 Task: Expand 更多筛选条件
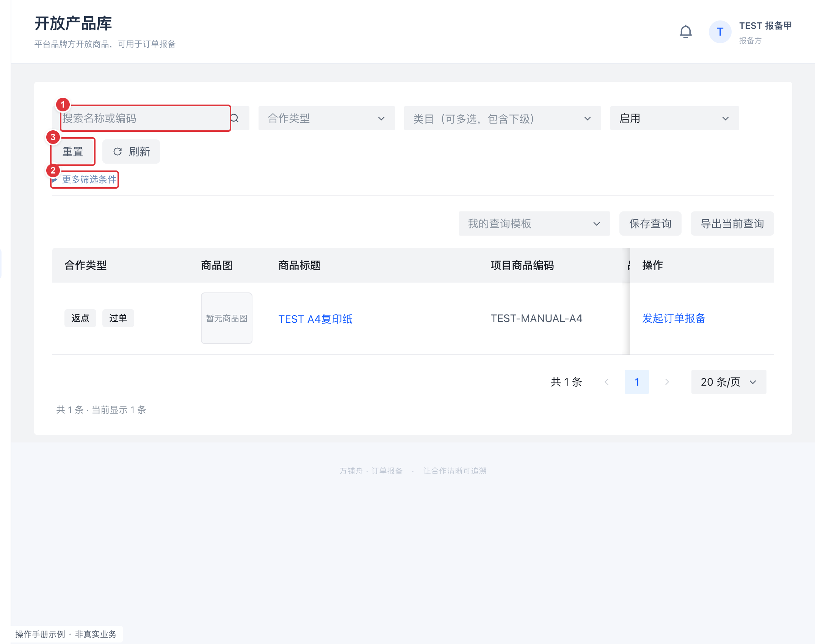click(85, 179)
